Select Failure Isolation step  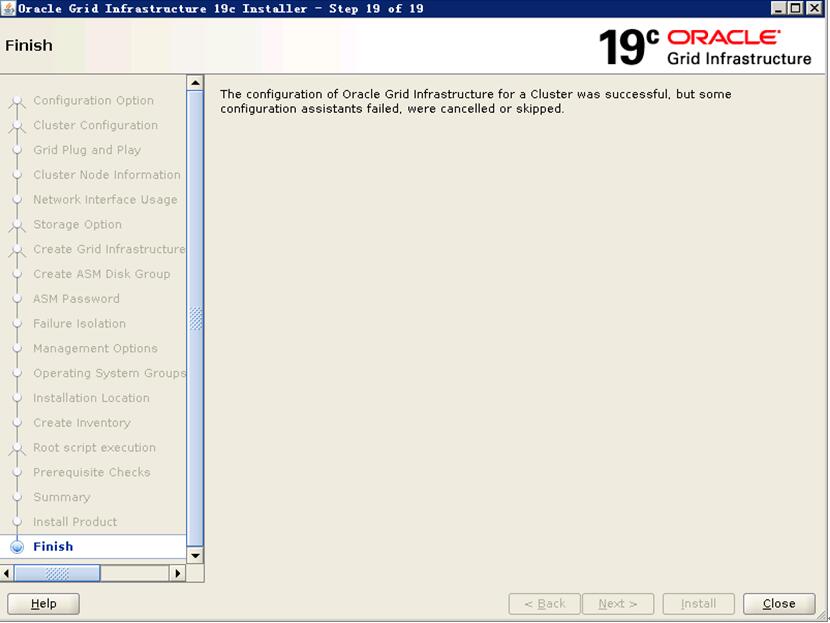click(x=79, y=323)
